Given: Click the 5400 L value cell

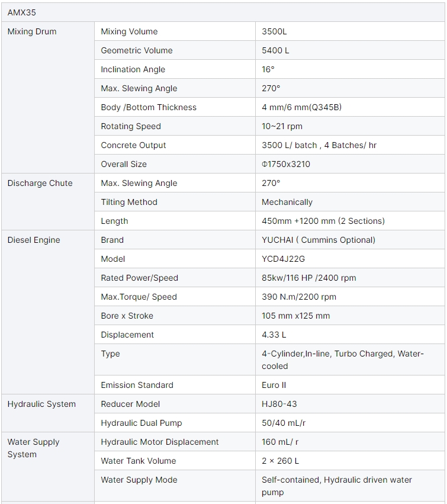Looking at the screenshot, I should click(275, 51).
